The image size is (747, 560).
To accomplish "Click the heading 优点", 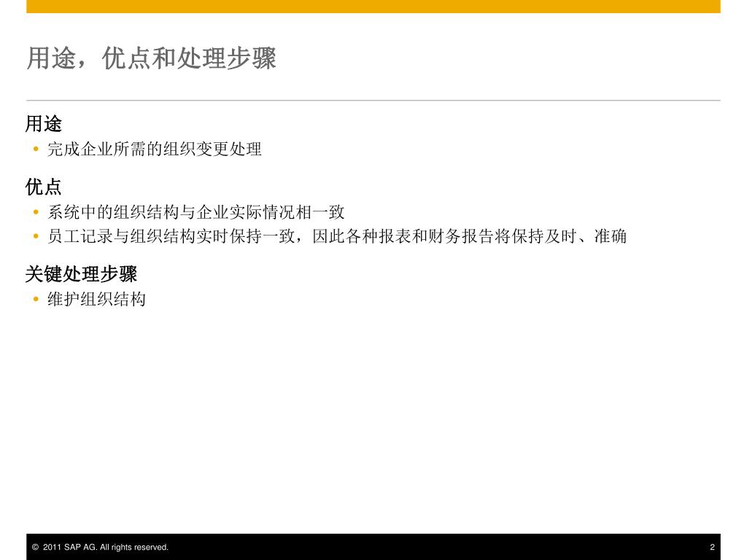I will pos(43,187).
